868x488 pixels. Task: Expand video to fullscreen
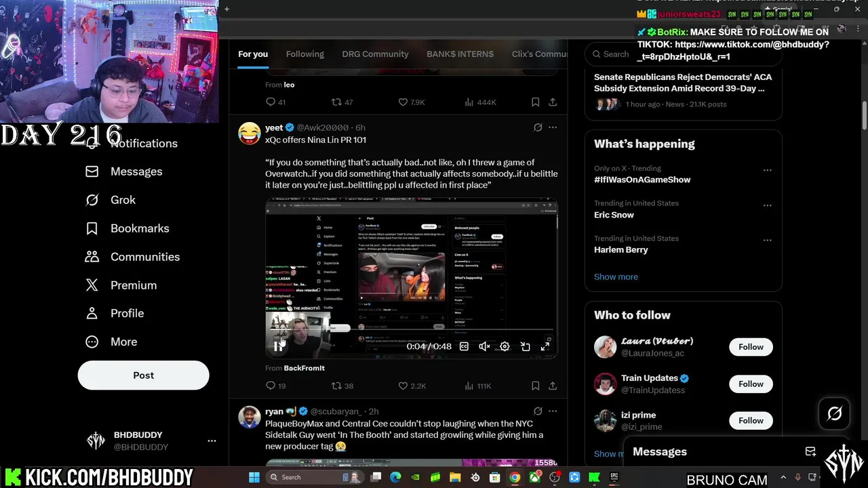point(545,346)
